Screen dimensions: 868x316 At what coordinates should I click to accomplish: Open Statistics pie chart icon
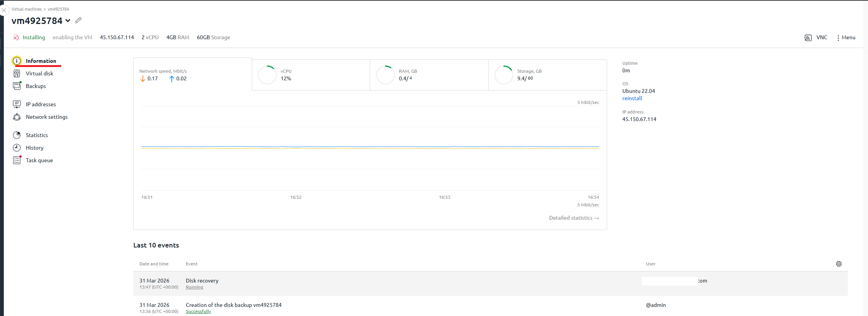17,135
